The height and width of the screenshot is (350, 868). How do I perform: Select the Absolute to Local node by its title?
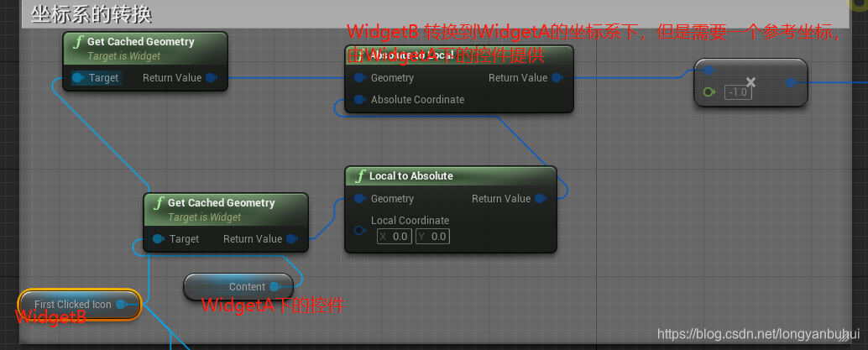pos(411,55)
